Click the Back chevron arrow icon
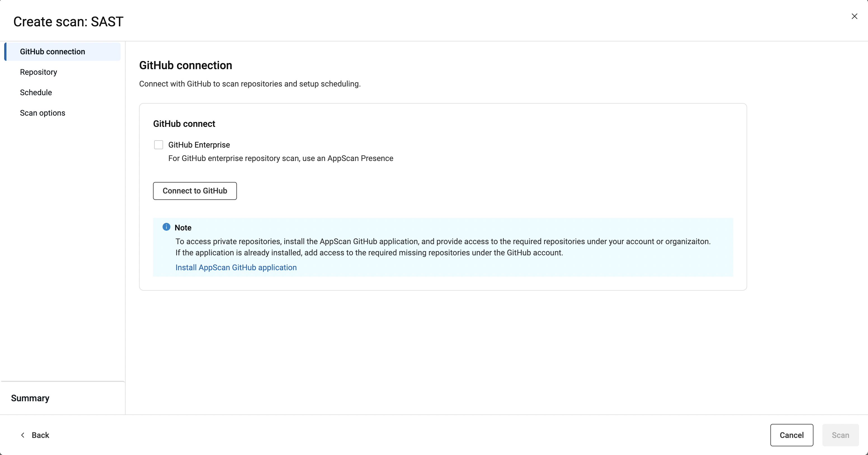868x455 pixels. 23,435
